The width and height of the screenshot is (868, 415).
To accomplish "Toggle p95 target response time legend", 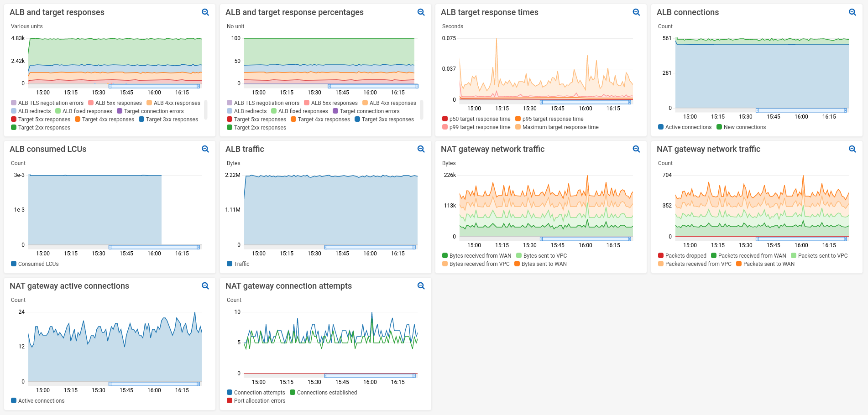I will [x=549, y=119].
